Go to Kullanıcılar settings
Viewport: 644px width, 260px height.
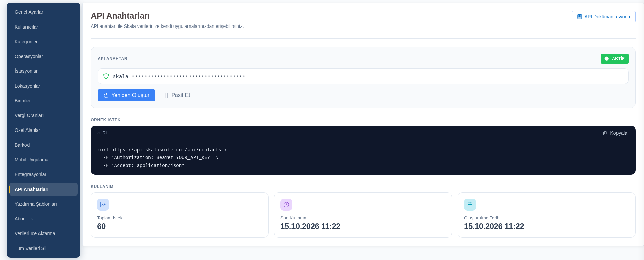[x=44, y=27]
